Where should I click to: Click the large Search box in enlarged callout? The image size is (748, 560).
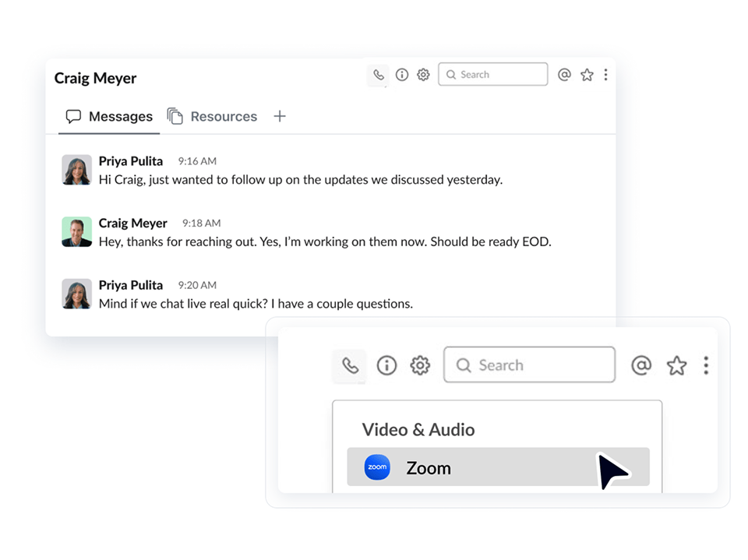529,365
